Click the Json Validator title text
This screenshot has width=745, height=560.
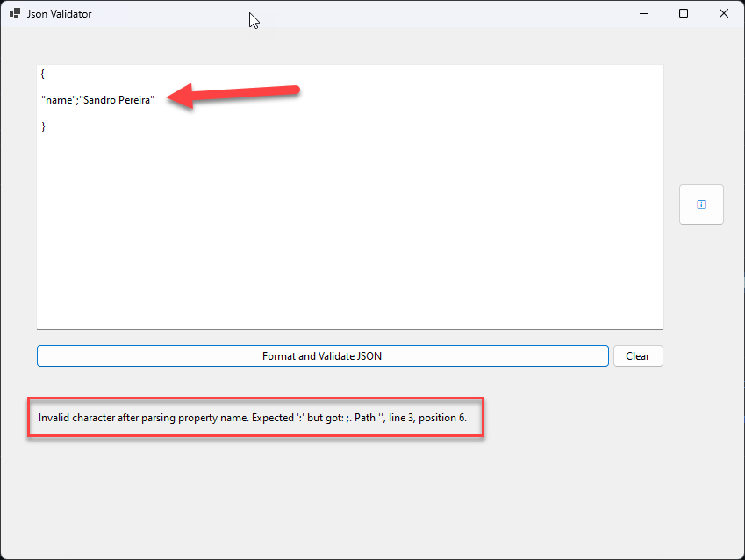59,14
